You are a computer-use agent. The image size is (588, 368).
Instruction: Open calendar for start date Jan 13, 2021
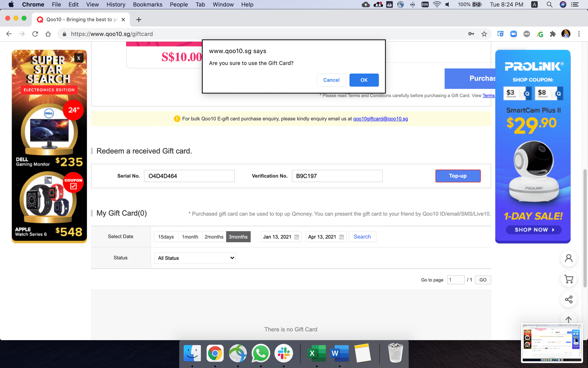[x=296, y=237]
